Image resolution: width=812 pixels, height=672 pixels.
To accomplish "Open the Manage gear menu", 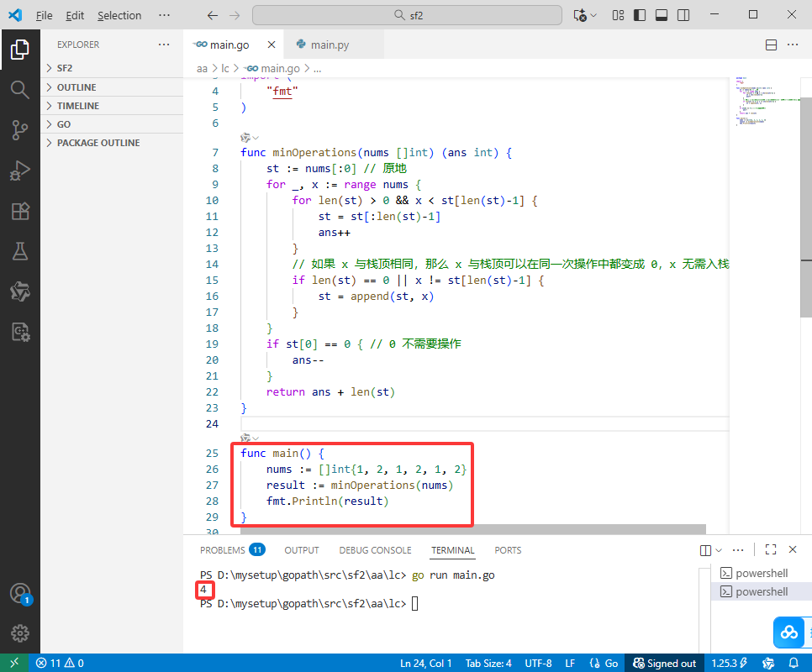I will [19, 633].
